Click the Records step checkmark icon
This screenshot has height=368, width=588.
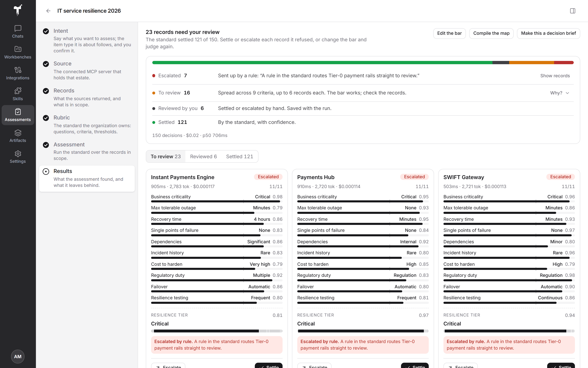click(x=46, y=91)
